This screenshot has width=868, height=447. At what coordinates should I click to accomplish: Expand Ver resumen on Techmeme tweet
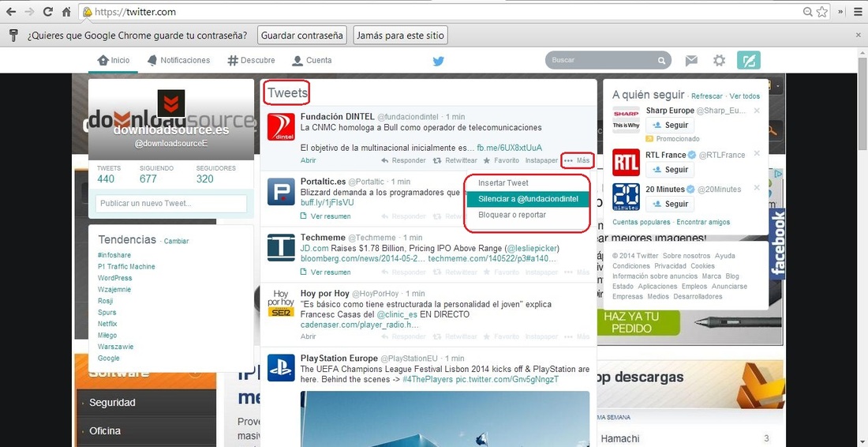tap(325, 272)
